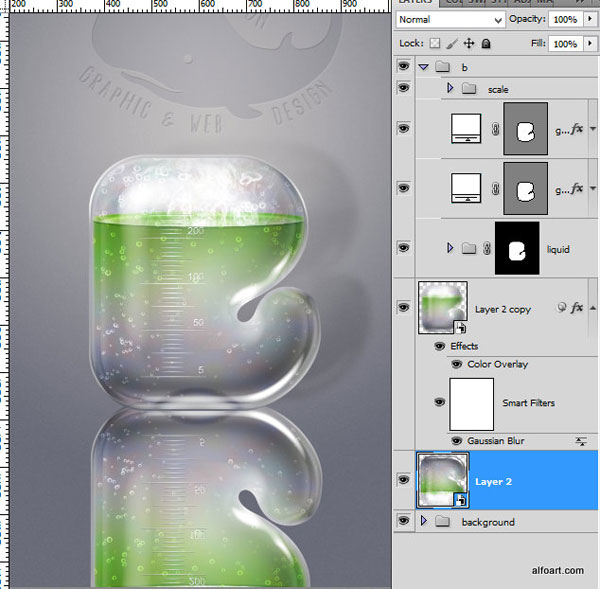600x589 pixels.
Task: Open the Opacity slider arrow
Action: (590, 19)
